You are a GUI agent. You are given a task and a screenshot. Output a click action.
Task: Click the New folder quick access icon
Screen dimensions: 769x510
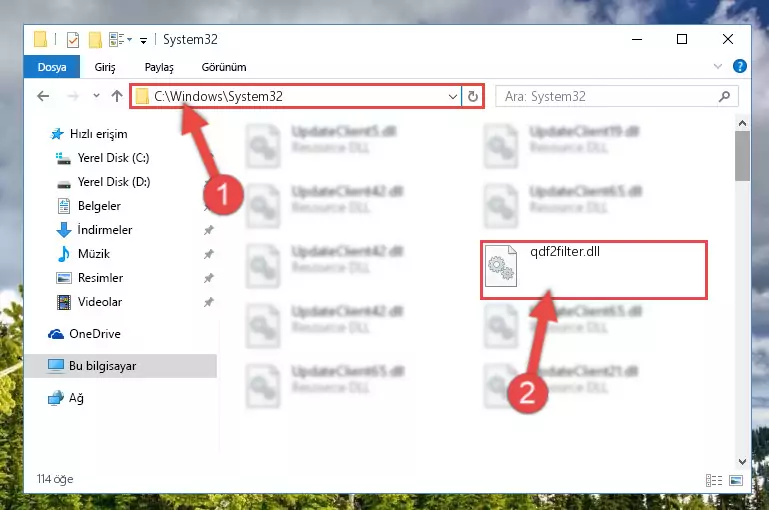(95, 40)
